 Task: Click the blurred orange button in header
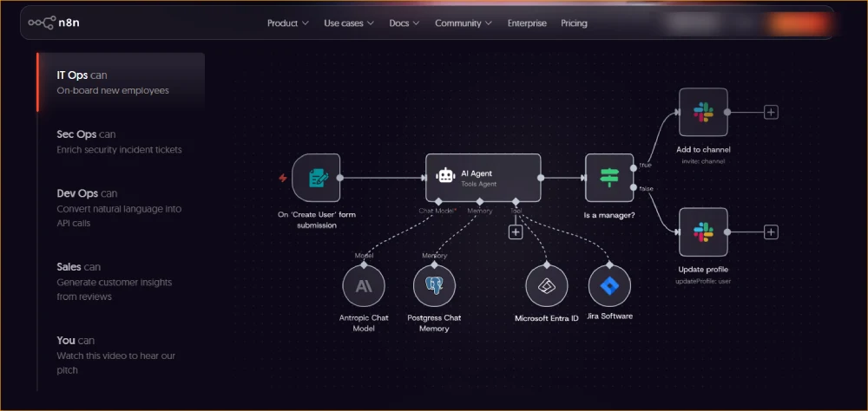[798, 23]
